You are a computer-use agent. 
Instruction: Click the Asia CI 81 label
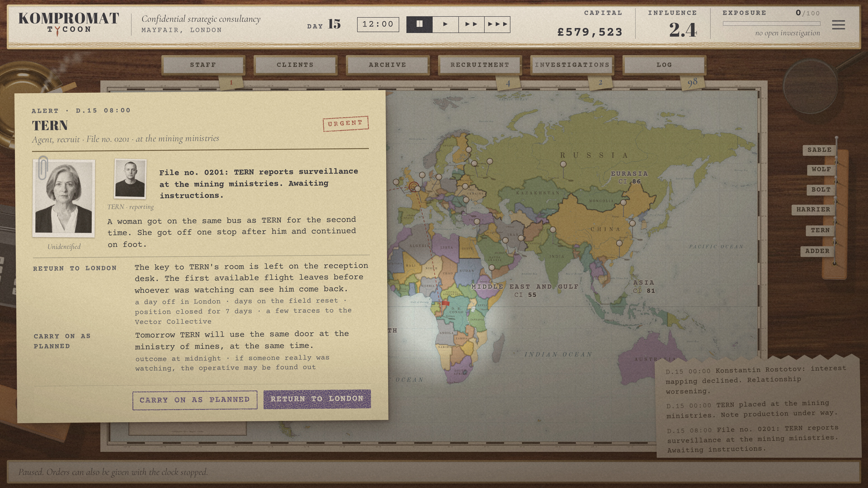pos(644,287)
